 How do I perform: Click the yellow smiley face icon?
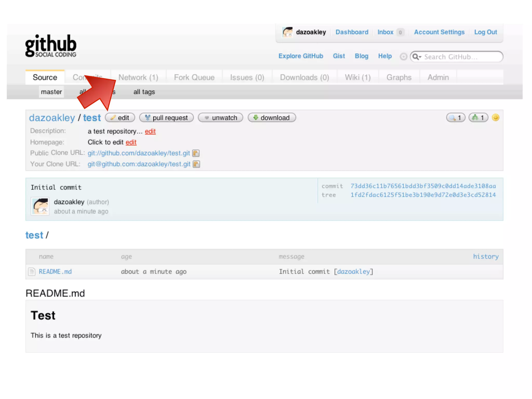[x=496, y=118]
